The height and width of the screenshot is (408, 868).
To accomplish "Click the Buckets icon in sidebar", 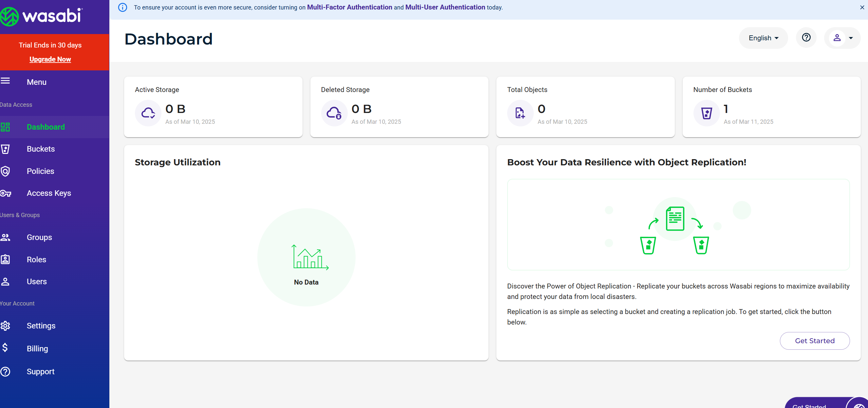I will coord(5,149).
